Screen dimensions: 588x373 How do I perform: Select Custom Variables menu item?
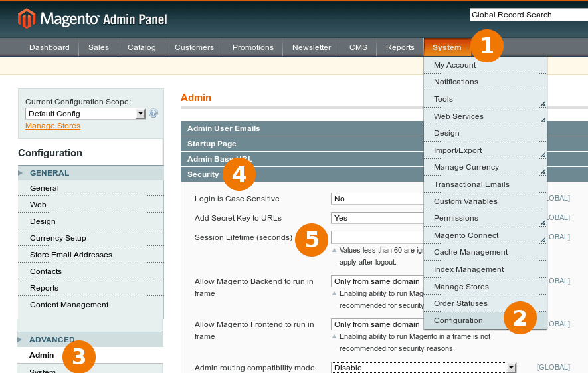tap(485, 201)
